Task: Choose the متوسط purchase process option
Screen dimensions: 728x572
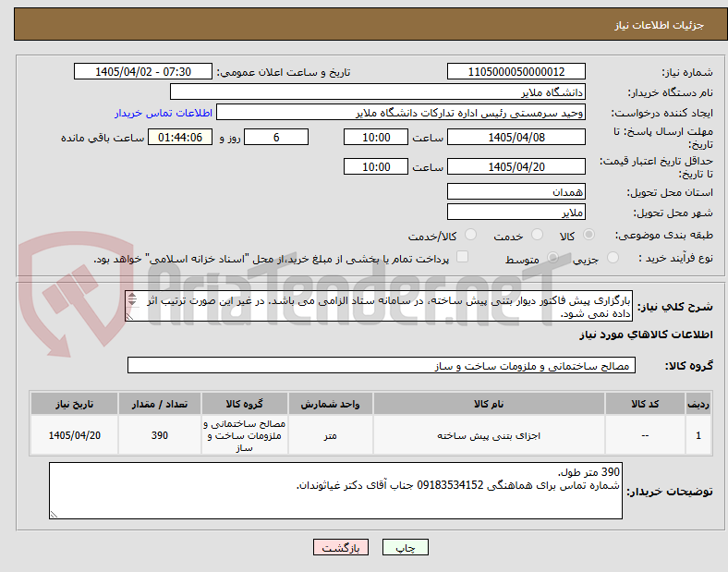Action: [552, 257]
